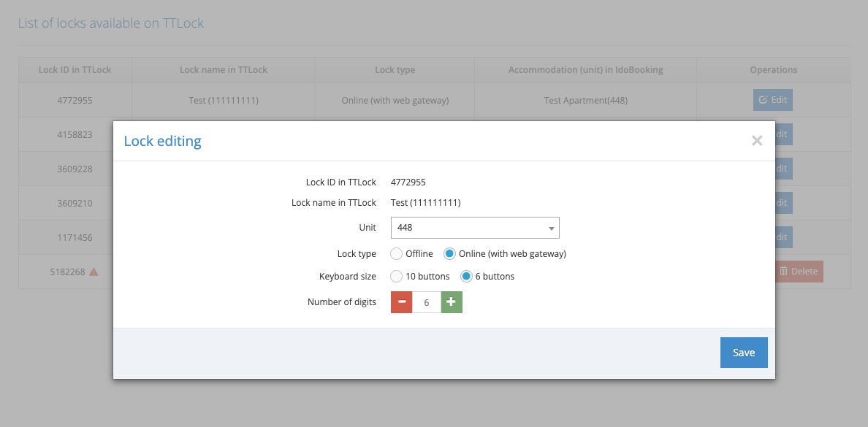Click the Lock ID in TTLock column header
Screen dimensions: 868x427
[75, 70]
